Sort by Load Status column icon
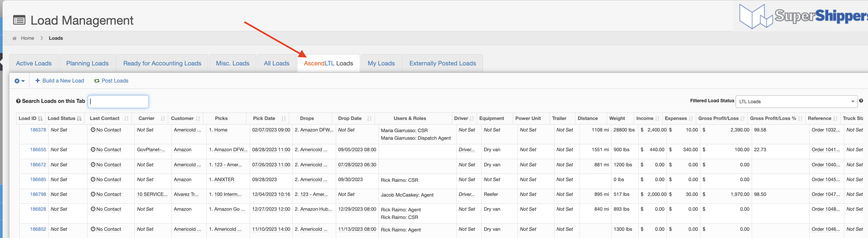 tap(79, 119)
